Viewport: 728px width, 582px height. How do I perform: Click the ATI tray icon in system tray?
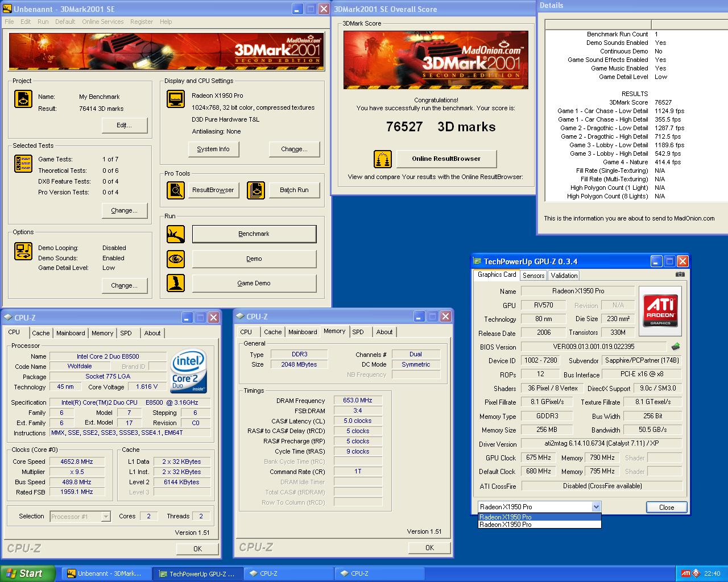point(686,573)
